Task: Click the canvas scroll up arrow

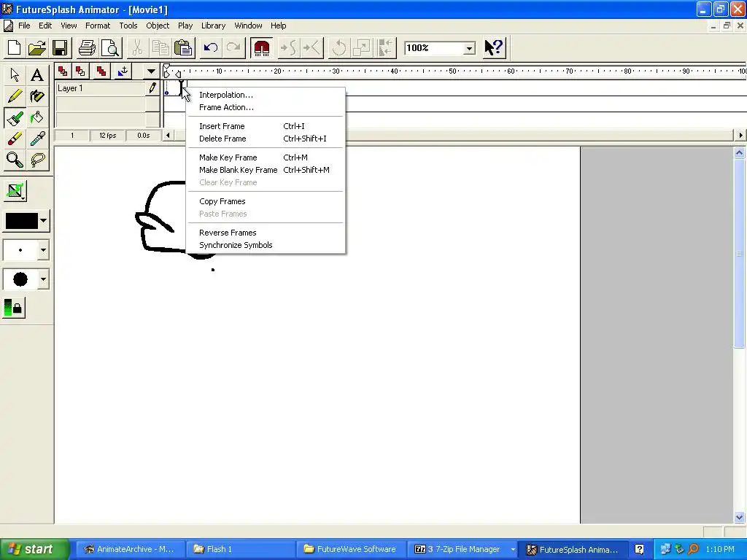Action: [x=740, y=153]
